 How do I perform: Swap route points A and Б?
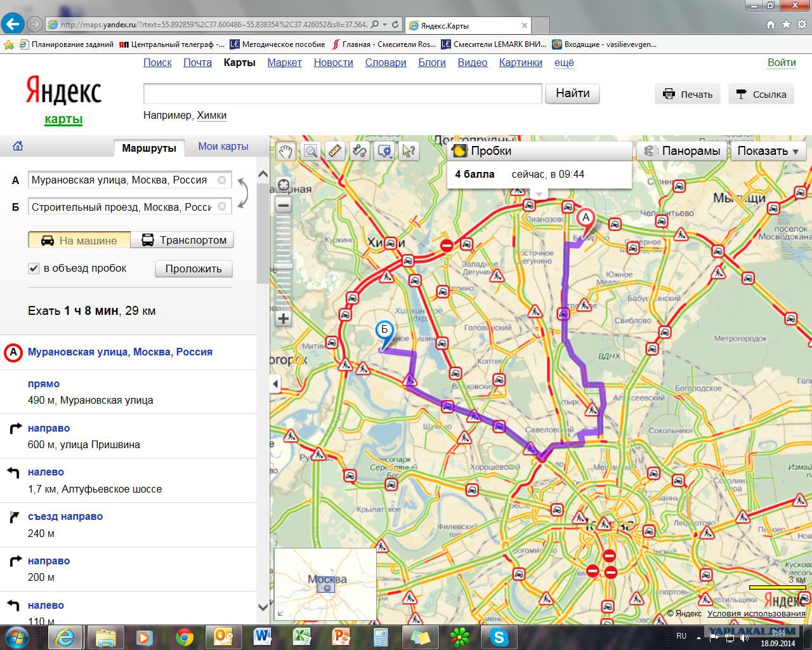(x=242, y=193)
